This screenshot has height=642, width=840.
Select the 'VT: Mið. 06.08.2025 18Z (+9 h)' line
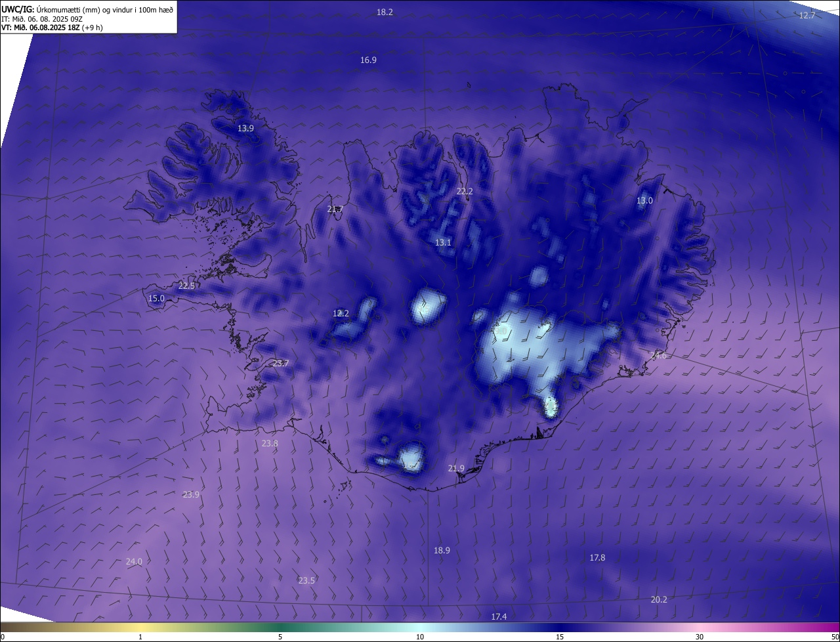(52, 28)
